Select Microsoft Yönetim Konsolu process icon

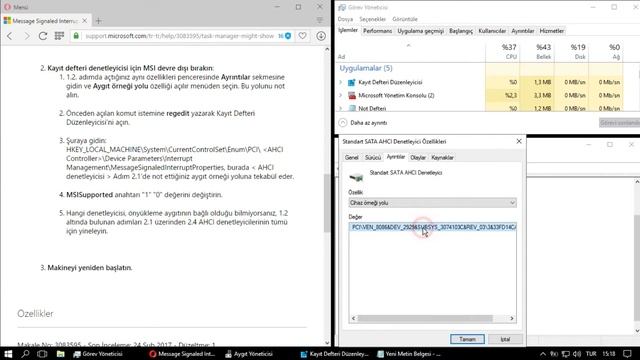(x=352, y=96)
